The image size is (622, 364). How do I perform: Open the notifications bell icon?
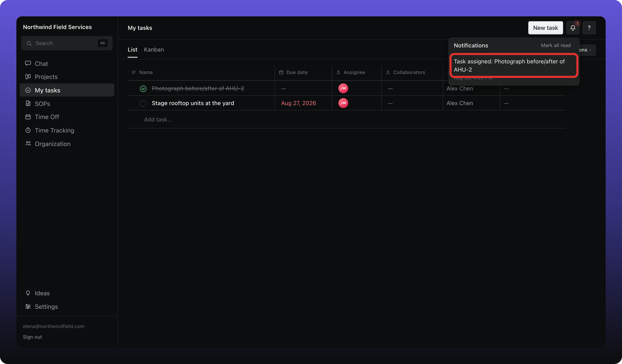point(573,28)
